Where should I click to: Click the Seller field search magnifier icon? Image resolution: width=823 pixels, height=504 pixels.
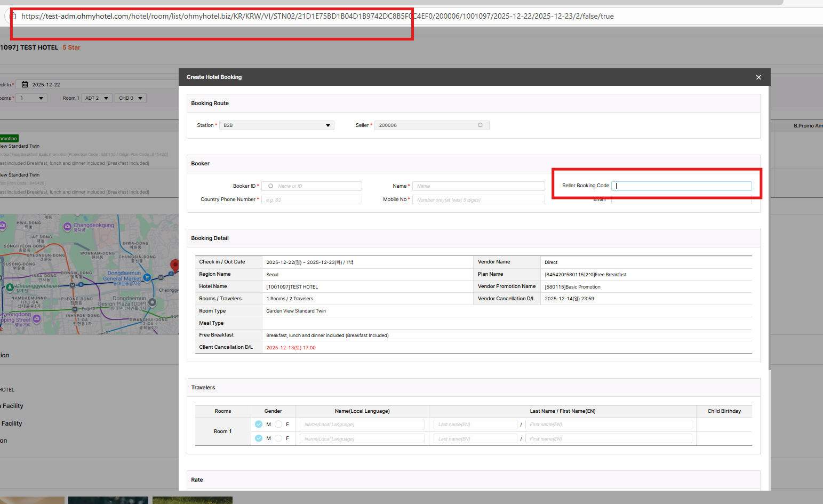[x=480, y=125]
